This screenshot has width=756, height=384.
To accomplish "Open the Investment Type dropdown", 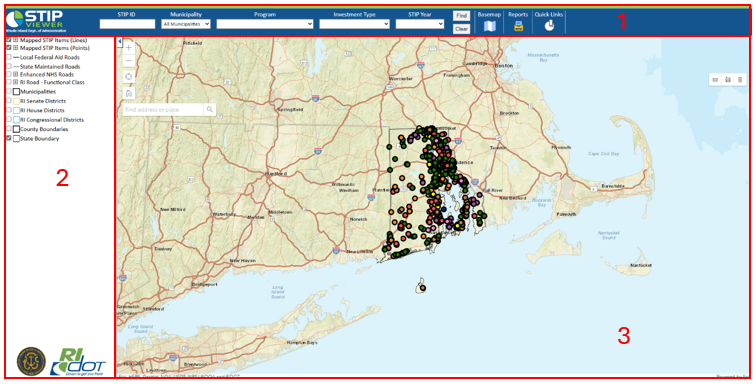I will pyautogui.click(x=354, y=24).
